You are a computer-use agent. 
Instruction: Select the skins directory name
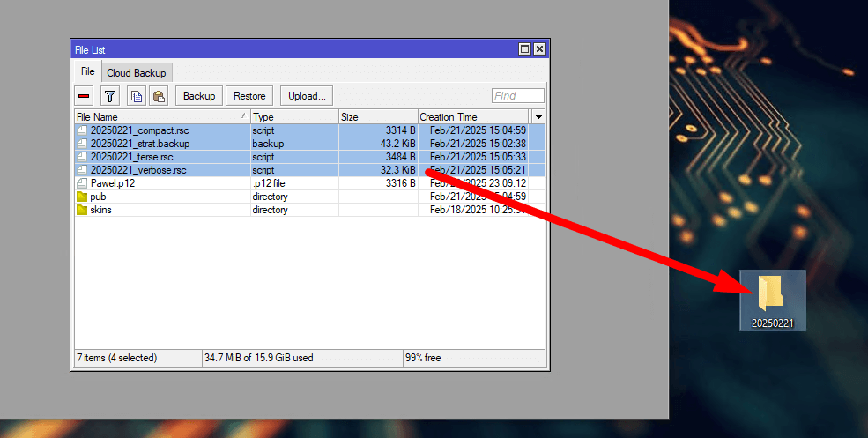point(100,210)
